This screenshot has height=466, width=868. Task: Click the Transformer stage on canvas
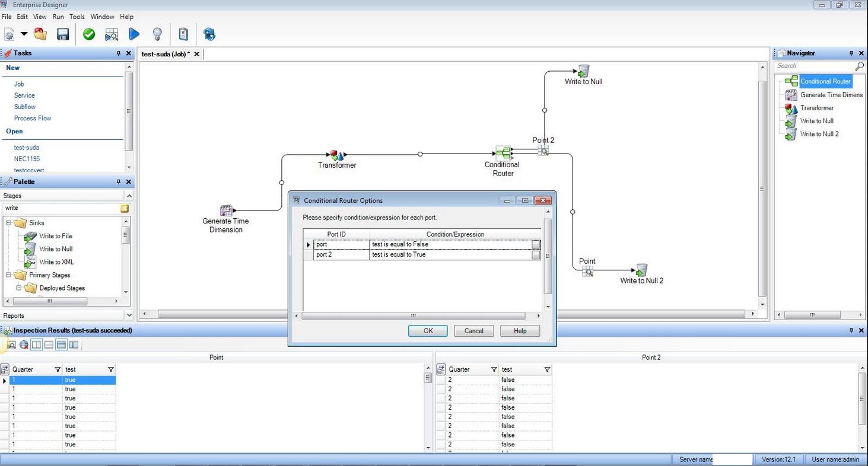(337, 155)
